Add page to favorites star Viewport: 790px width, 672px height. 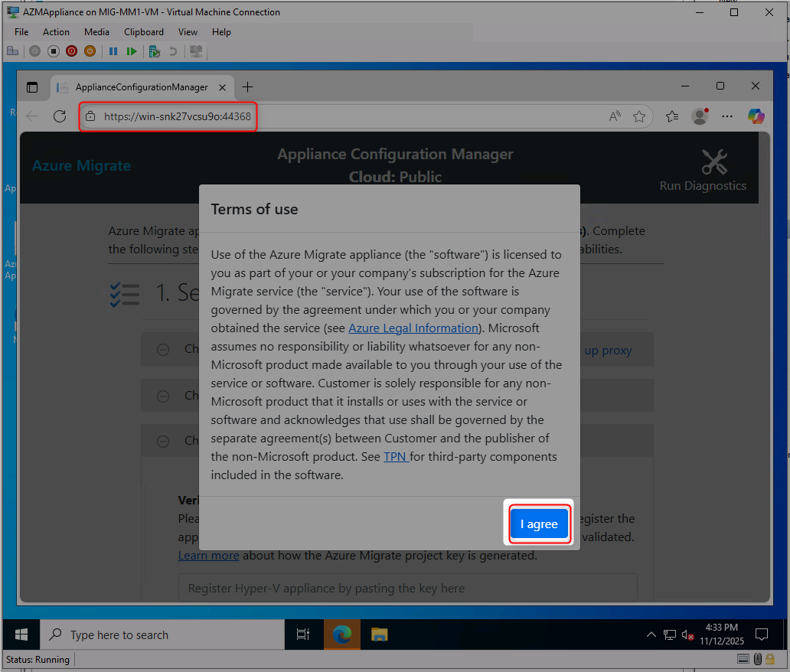point(639,116)
